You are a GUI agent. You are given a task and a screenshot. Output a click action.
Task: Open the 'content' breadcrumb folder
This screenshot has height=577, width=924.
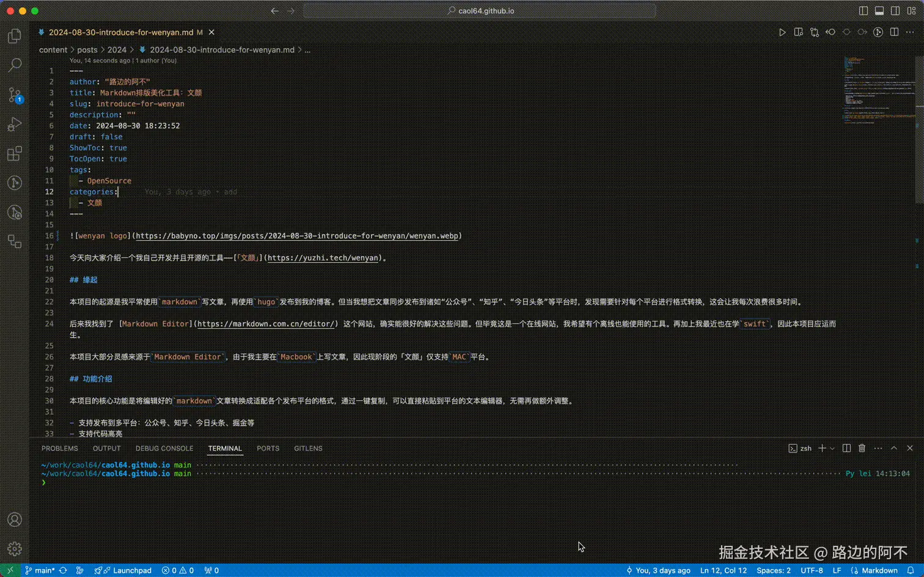click(x=53, y=50)
